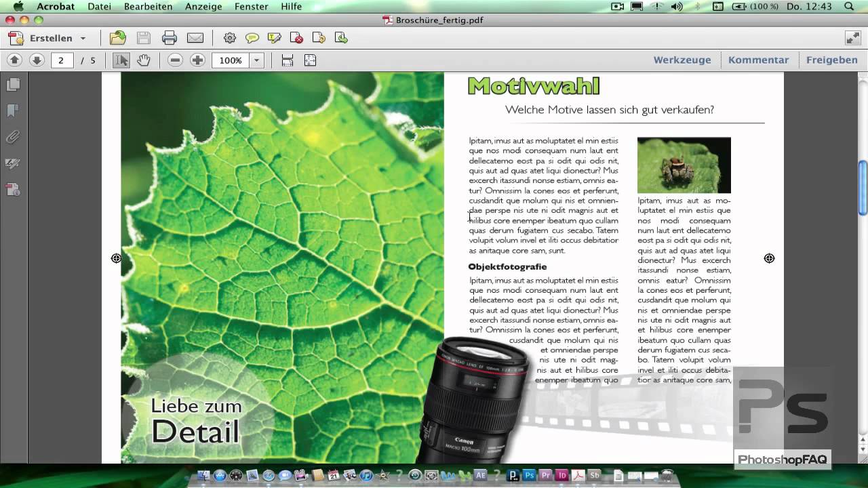Image resolution: width=868 pixels, height=488 pixels.
Task: Zoom out with the minus button
Action: click(x=175, y=60)
